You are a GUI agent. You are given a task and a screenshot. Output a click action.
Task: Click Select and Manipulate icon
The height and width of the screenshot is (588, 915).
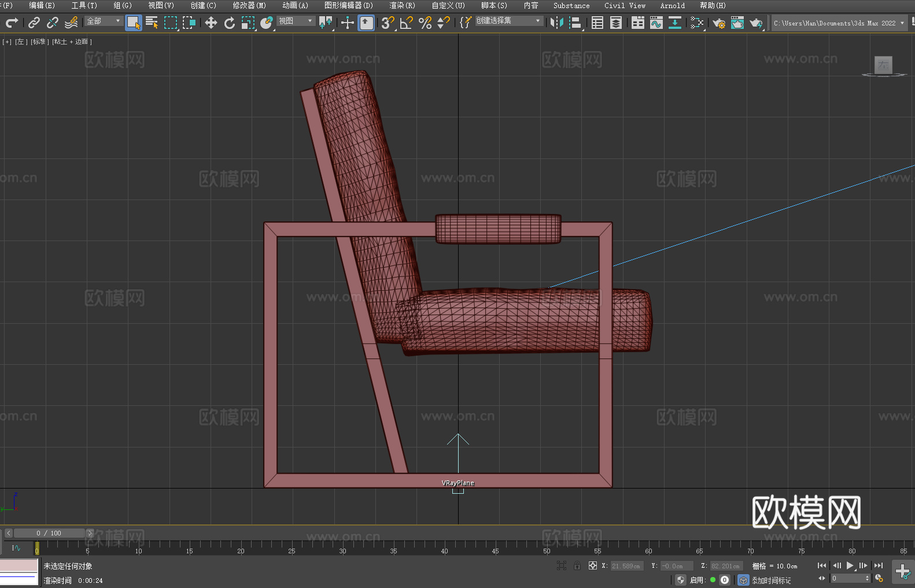pos(348,23)
